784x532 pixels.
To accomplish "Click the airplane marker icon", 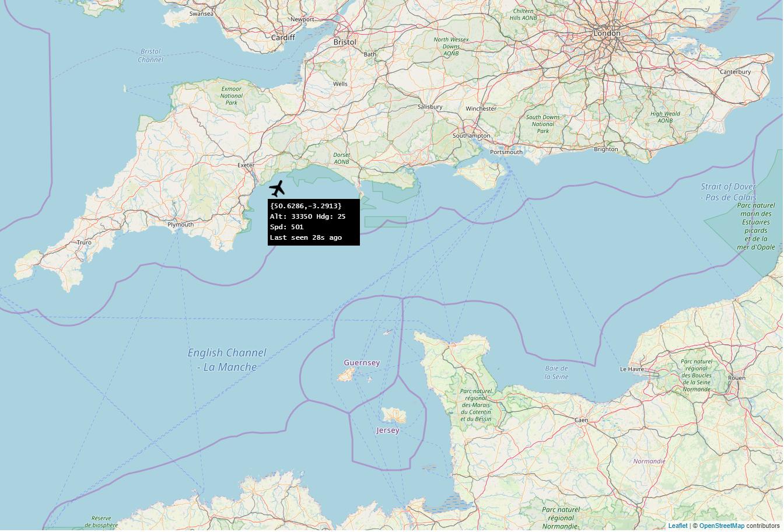I will pos(277,189).
